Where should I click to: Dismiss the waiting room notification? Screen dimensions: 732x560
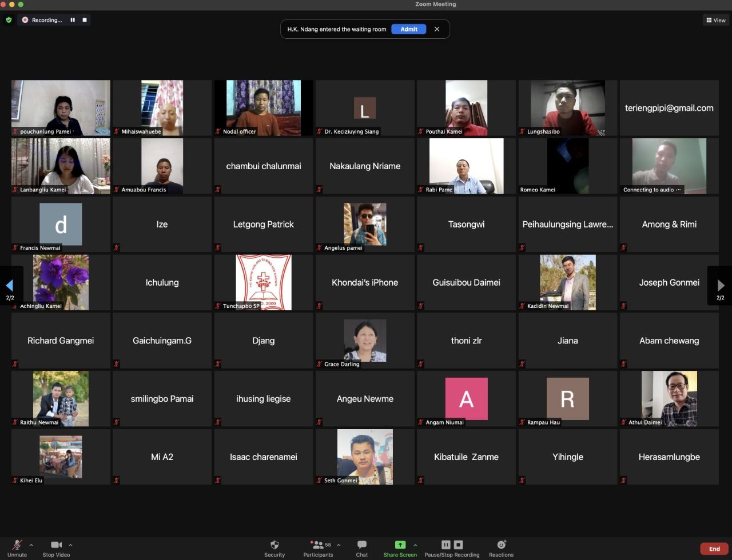click(437, 29)
